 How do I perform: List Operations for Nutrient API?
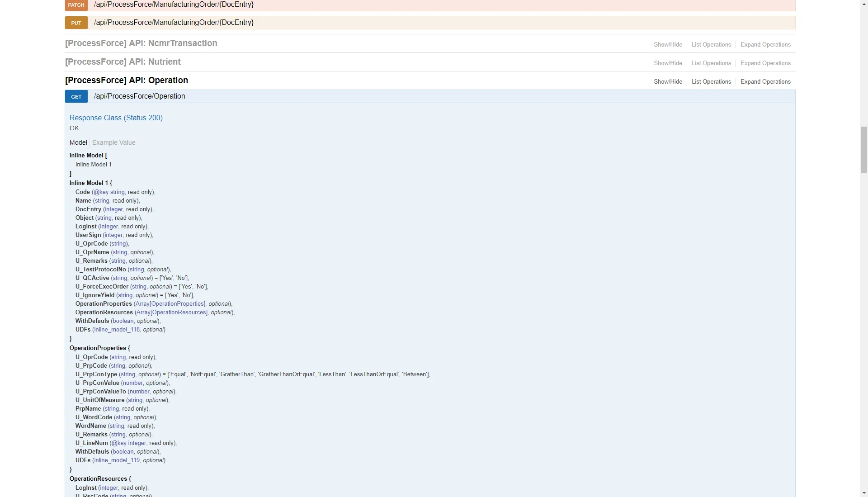tap(711, 63)
